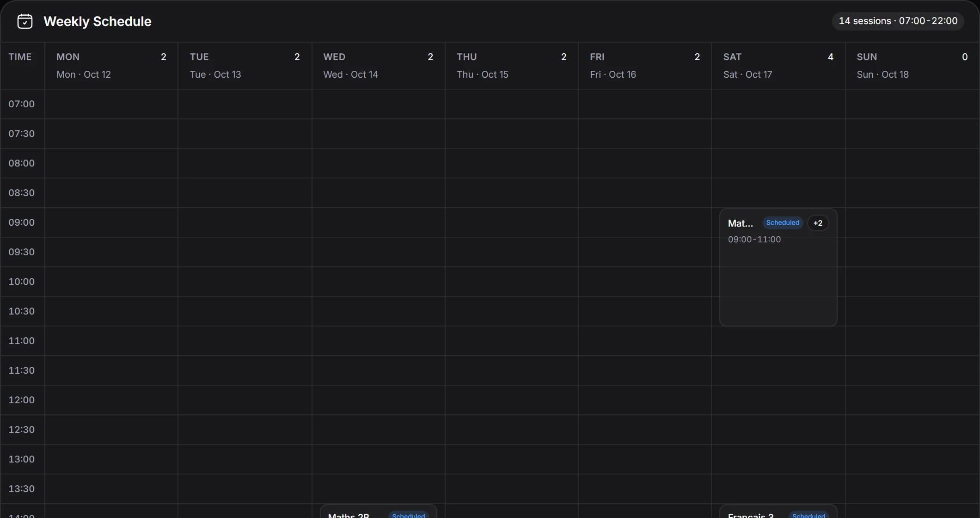980x518 pixels.
Task: Click the Scheduled badge on Saturday 09:00 session
Action: pos(783,223)
